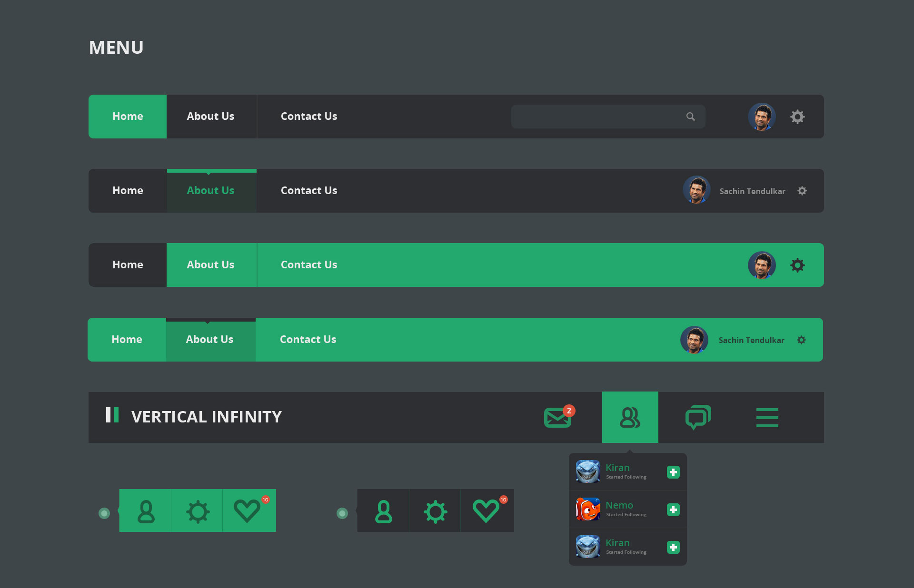914x588 pixels.
Task: Select green Home tab in the first menu
Action: 128,117
